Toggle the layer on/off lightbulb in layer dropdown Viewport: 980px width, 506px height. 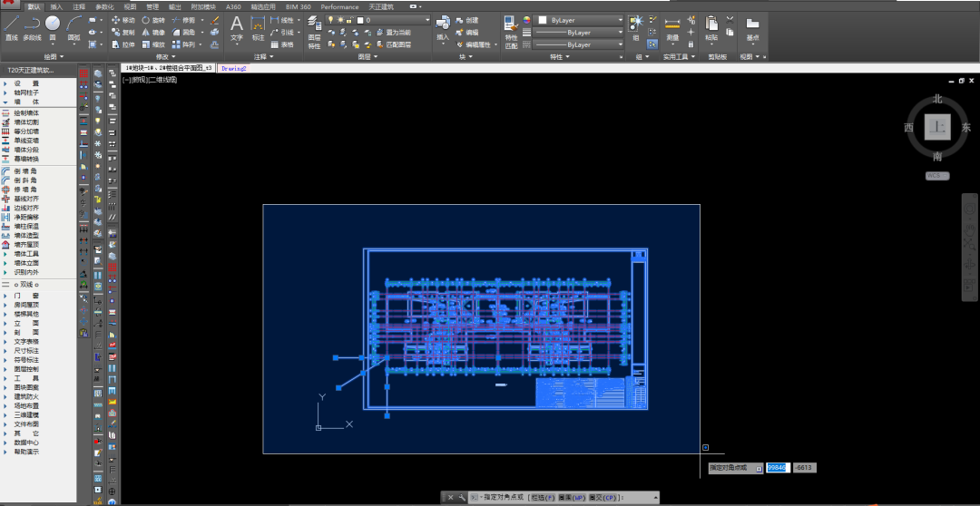coord(331,19)
